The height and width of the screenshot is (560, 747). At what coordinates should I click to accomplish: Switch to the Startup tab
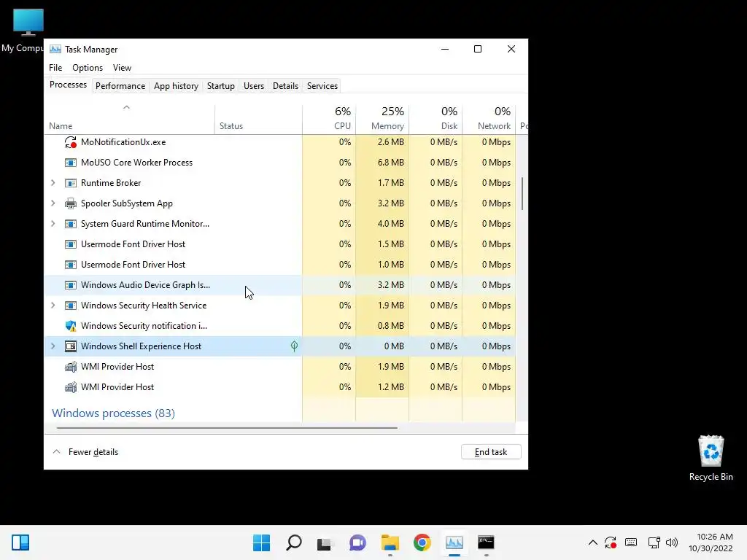220,86
